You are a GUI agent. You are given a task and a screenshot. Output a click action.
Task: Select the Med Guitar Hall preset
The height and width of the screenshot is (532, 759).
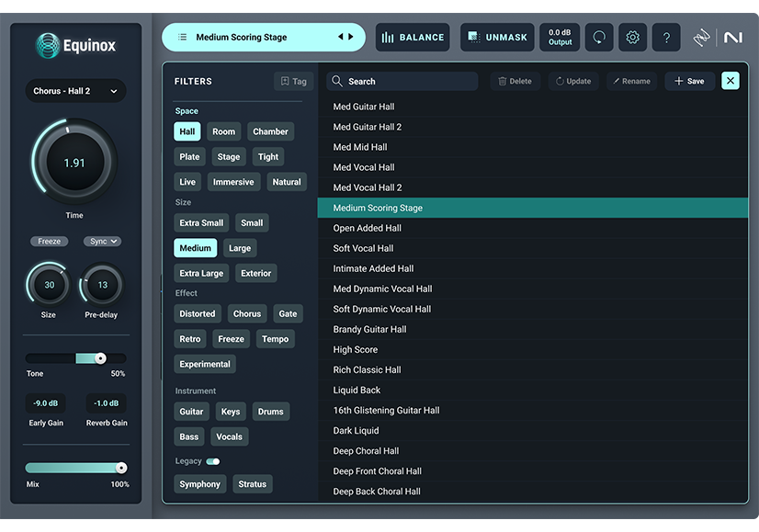click(x=532, y=107)
